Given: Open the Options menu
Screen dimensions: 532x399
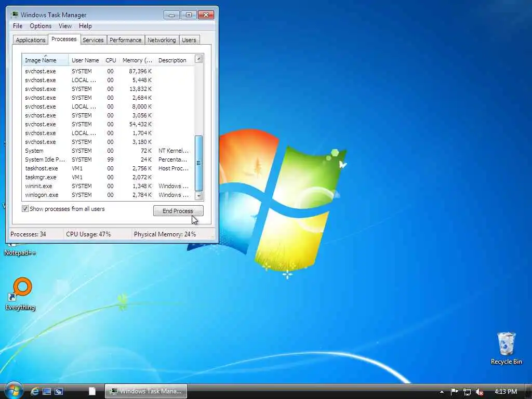Looking at the screenshot, I should (x=41, y=26).
